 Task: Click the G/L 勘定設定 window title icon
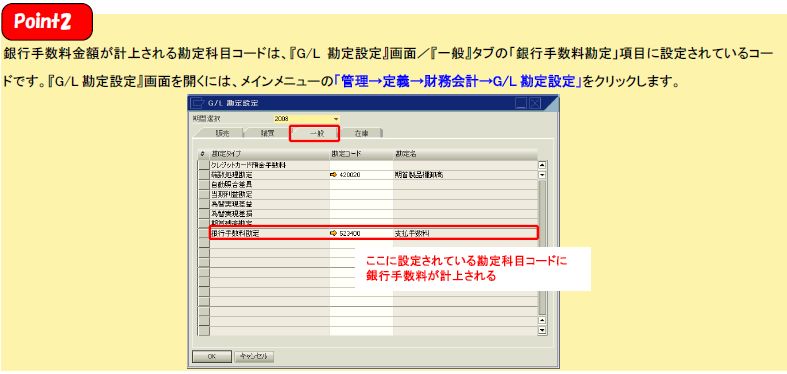pos(198,103)
